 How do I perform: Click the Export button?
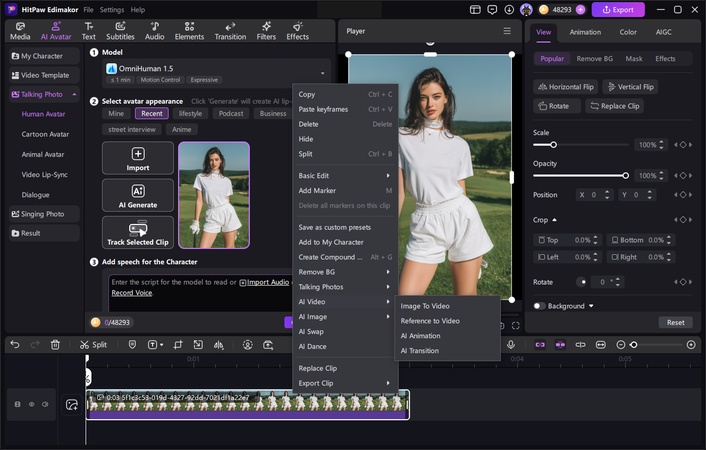[x=618, y=9]
